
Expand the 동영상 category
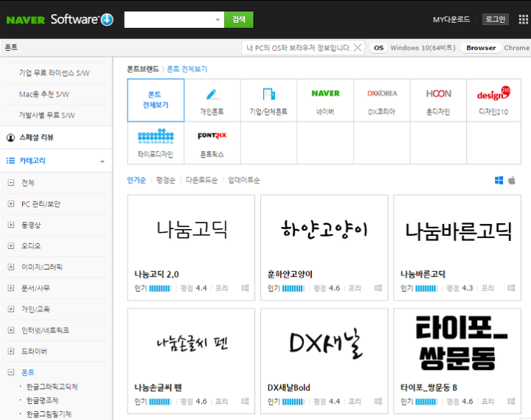click(x=11, y=225)
